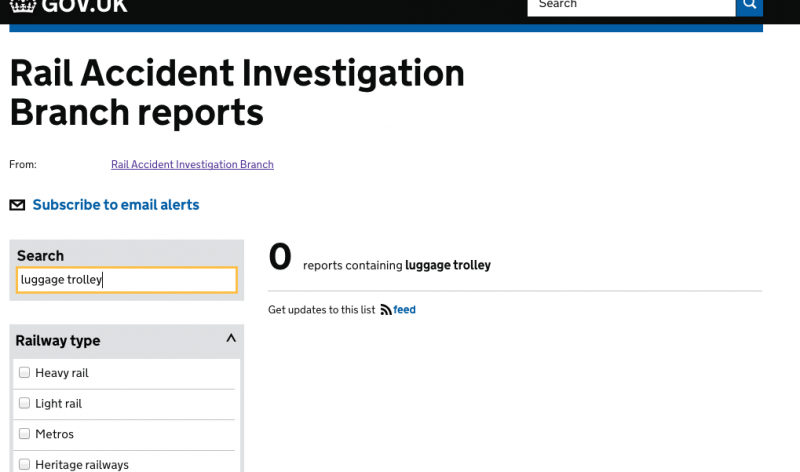Click the GOV.UK header search box
The image size is (800, 472).
(x=632, y=6)
